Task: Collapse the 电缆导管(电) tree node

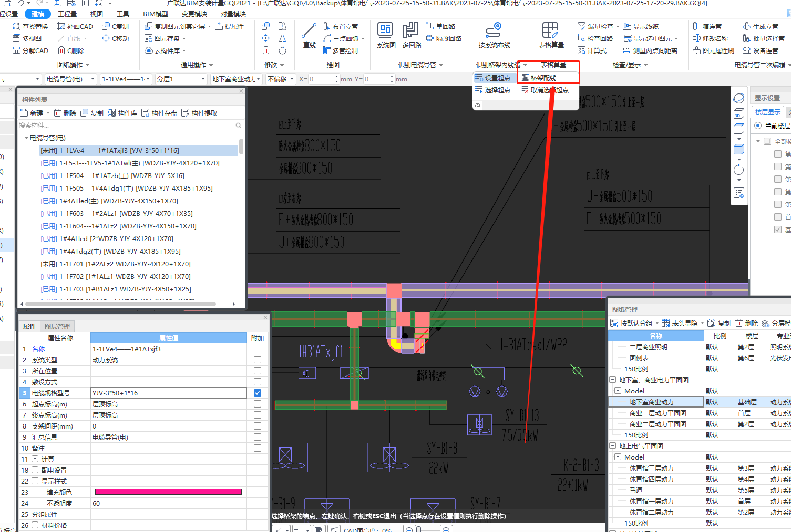Action: (26, 138)
